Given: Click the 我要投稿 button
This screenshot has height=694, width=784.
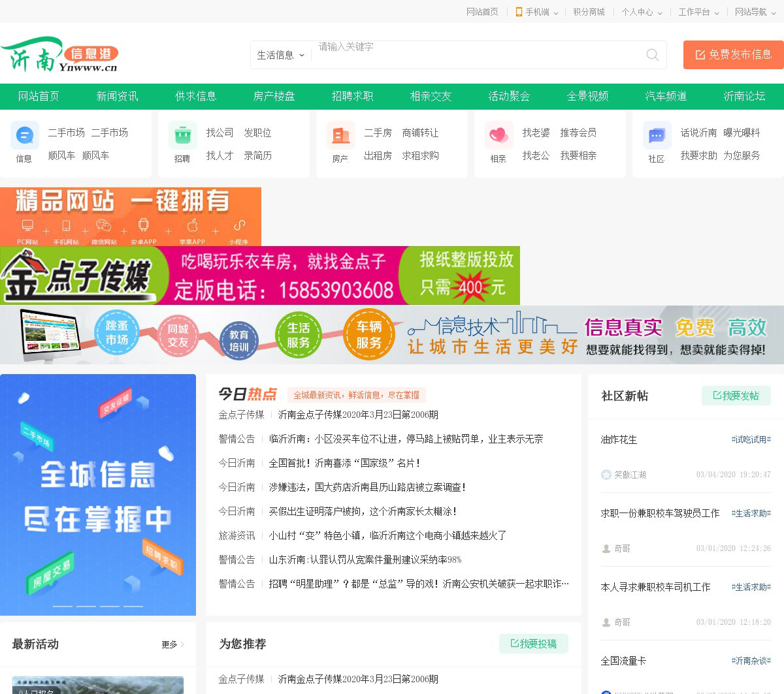Looking at the screenshot, I should 533,644.
